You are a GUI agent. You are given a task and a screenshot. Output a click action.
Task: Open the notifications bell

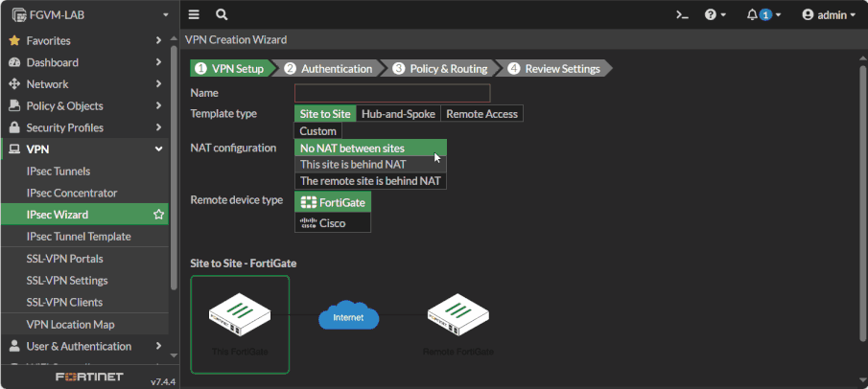(x=763, y=15)
